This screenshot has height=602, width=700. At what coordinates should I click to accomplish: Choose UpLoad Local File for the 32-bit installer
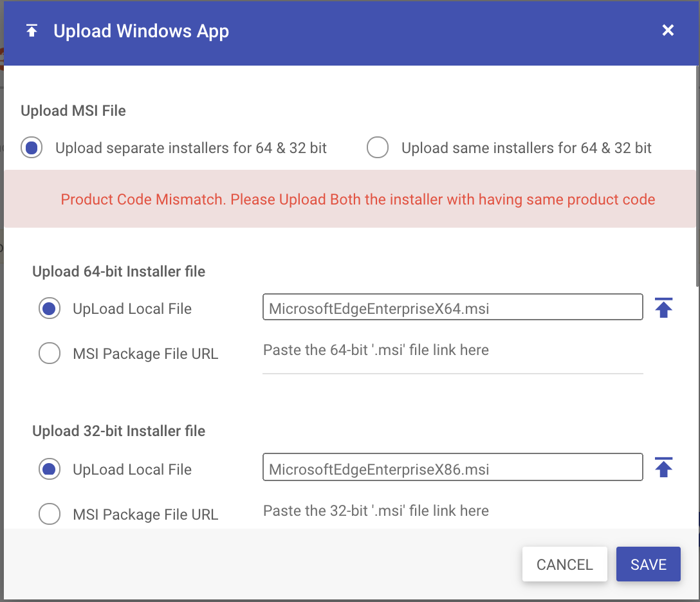(x=50, y=469)
